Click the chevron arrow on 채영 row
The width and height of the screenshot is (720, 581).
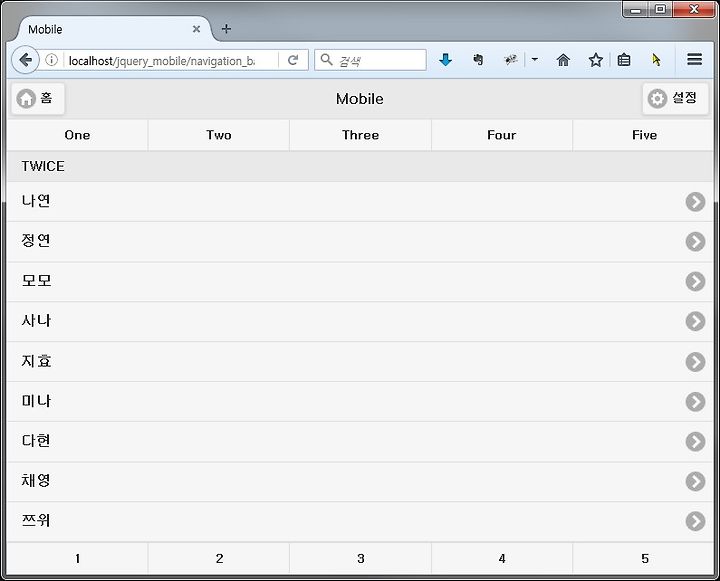click(695, 481)
